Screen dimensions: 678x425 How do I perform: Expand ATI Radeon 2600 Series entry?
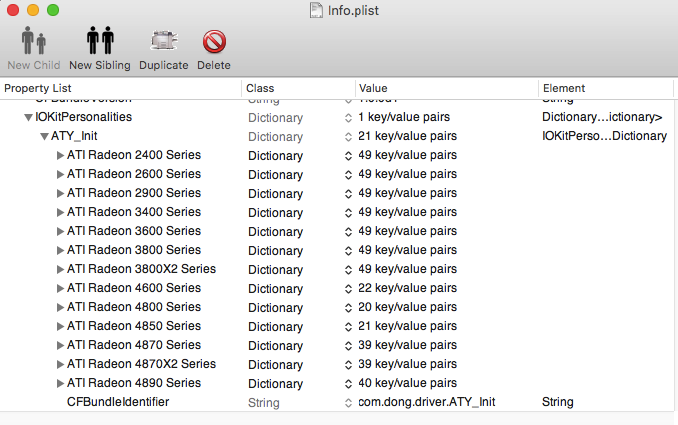pos(61,174)
